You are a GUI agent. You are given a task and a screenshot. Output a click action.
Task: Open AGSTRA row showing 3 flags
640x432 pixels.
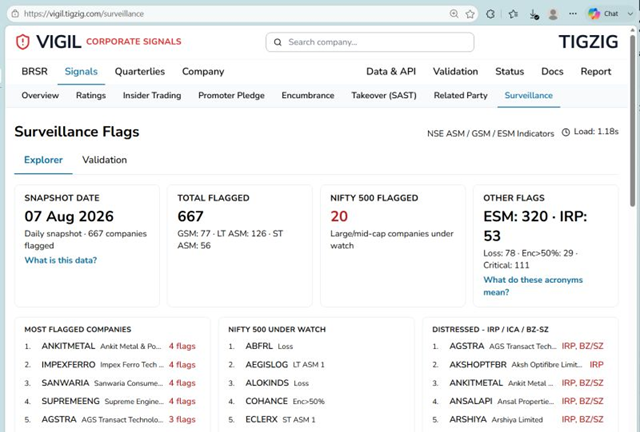[x=110, y=420]
